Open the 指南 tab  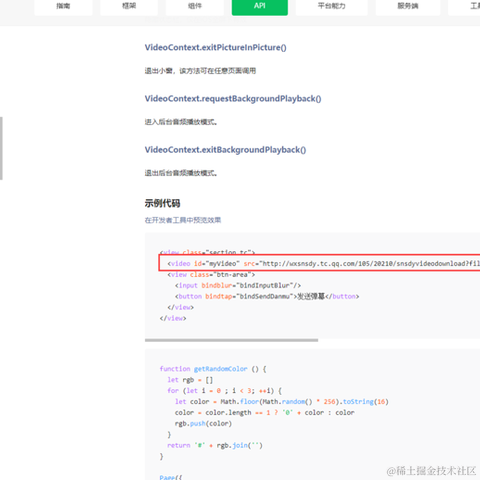[63, 6]
